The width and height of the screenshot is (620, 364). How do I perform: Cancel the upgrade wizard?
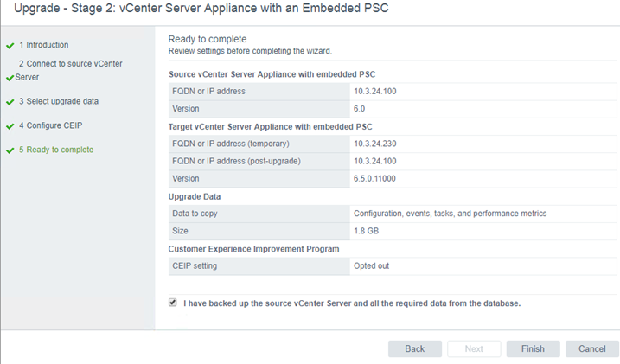(x=592, y=348)
